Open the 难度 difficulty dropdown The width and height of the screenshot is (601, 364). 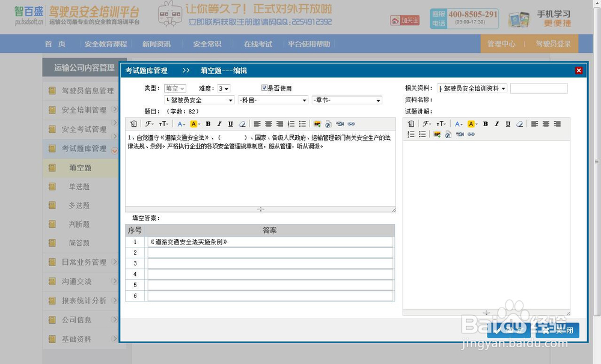(x=224, y=88)
